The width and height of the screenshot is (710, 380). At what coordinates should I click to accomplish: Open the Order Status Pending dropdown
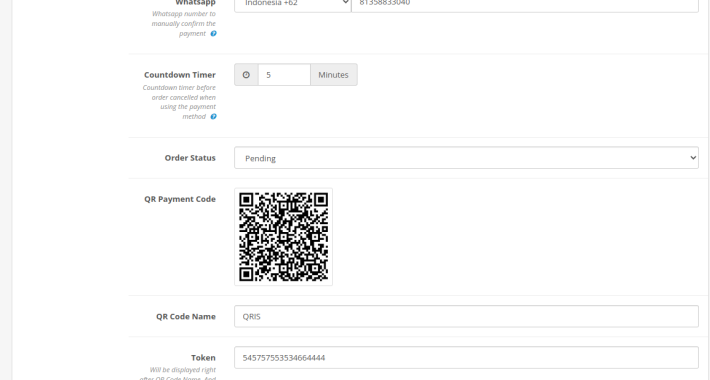(466, 158)
